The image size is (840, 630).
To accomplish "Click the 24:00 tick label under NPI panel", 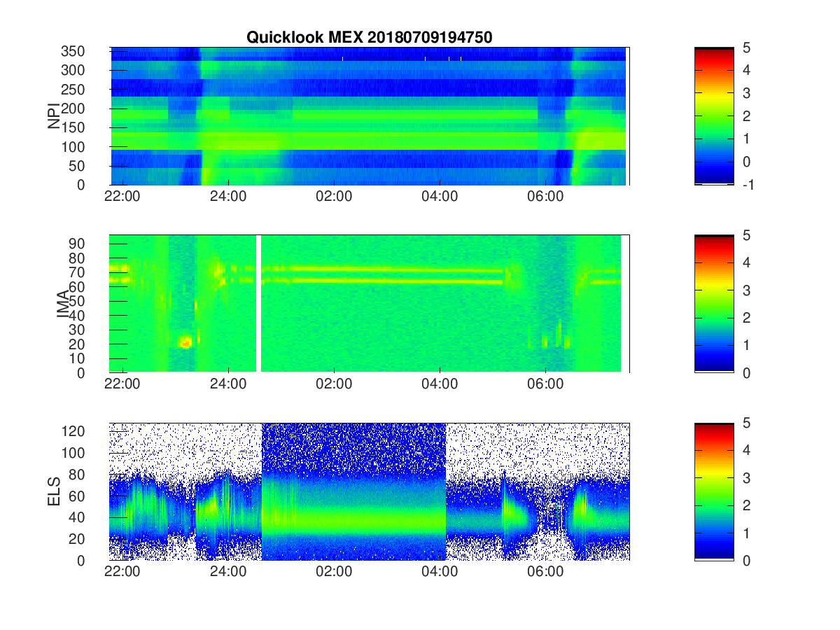I will pyautogui.click(x=228, y=197).
